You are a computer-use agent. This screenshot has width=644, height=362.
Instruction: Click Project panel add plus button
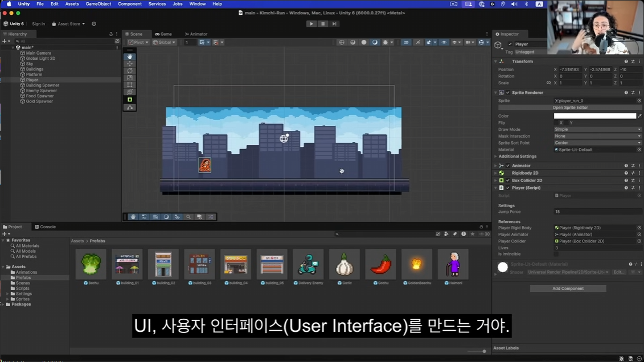pyautogui.click(x=4, y=234)
